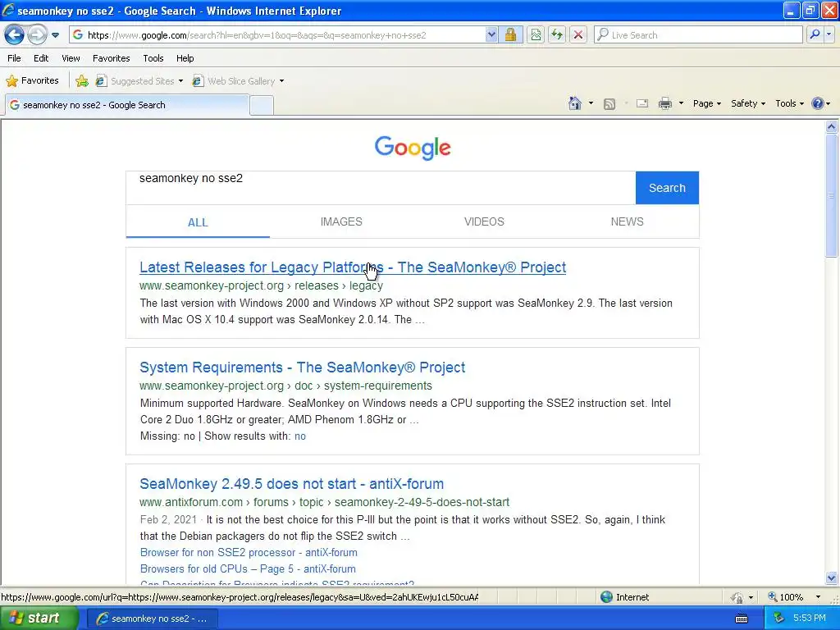Click the address bar URL field
Image resolution: width=840 pixels, height=630 pixels.
coord(277,35)
